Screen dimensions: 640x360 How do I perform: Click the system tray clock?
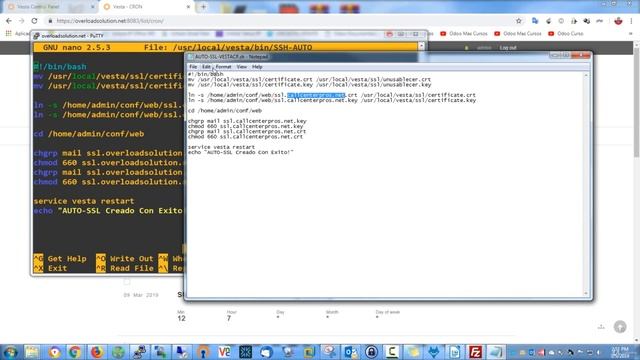tap(620, 352)
